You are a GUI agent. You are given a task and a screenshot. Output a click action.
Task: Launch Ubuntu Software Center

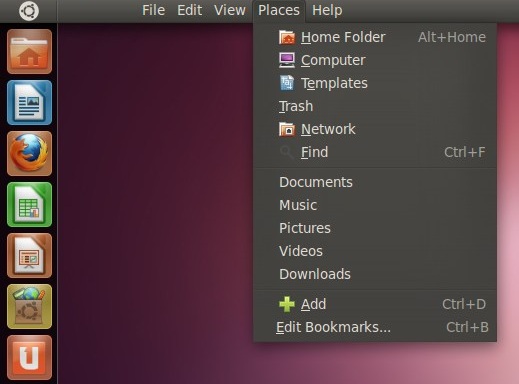[29, 306]
